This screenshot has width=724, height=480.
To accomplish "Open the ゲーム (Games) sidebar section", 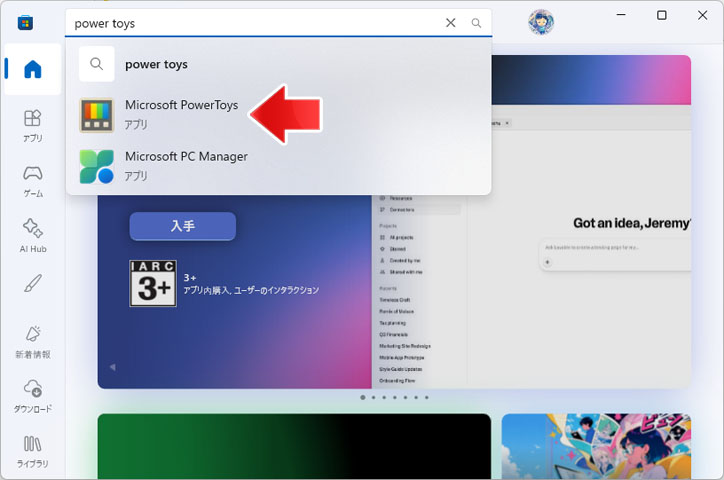I will [33, 181].
